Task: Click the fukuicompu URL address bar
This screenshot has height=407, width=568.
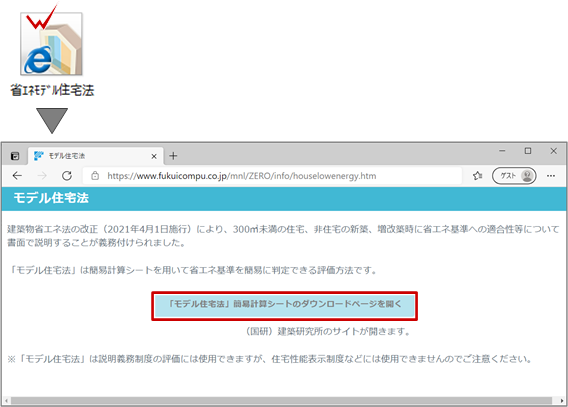Action: click(273, 176)
